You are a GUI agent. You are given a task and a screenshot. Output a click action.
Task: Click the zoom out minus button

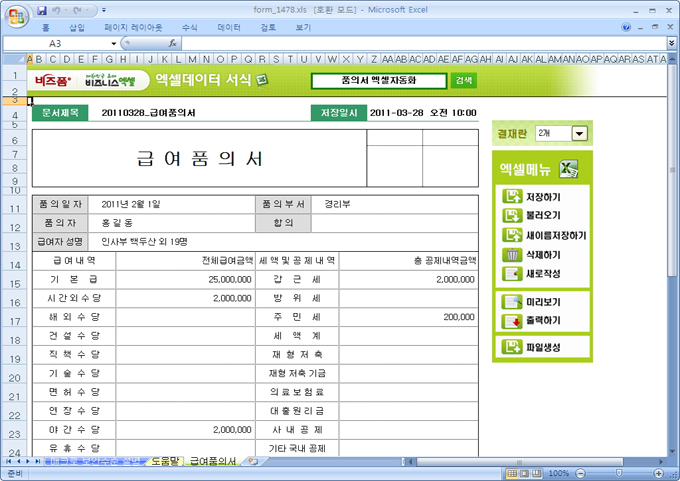[x=580, y=473]
